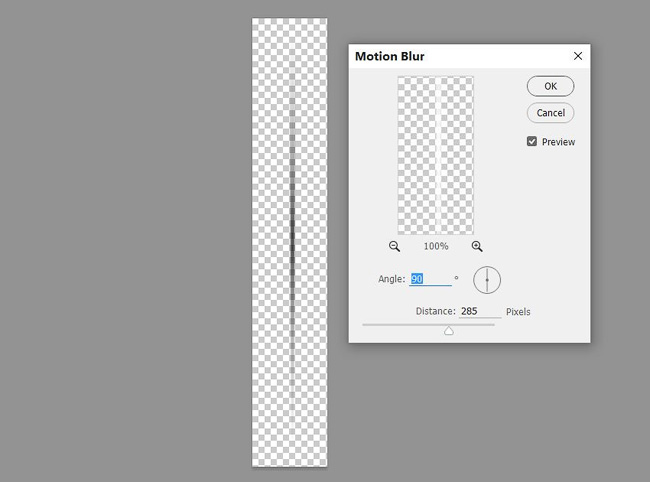Zoom out the Motion Blur preview
This screenshot has width=650, height=482.
click(394, 247)
